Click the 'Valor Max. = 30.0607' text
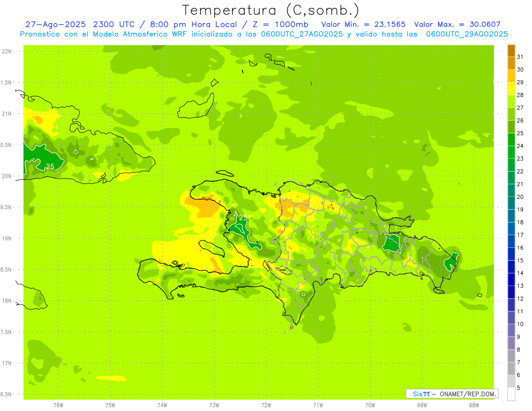Screen dimensions: 532x411 (457, 24)
